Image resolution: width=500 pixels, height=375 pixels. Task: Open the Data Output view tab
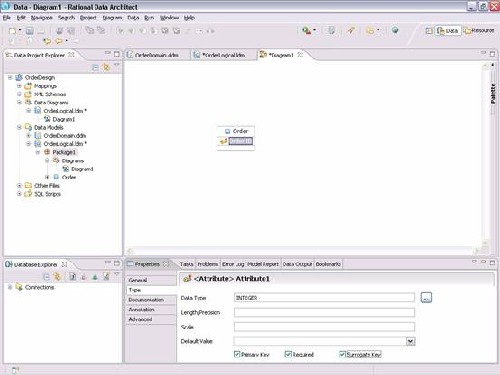click(x=297, y=264)
